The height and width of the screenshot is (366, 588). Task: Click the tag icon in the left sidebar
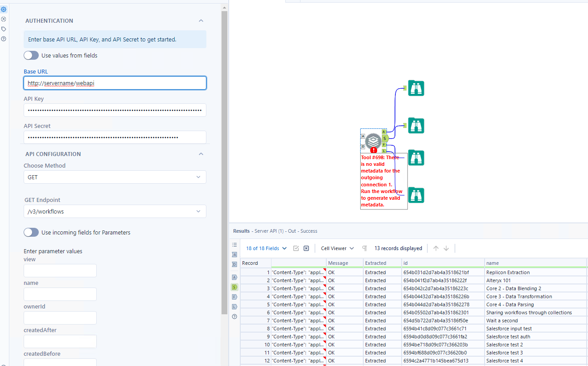[4, 29]
